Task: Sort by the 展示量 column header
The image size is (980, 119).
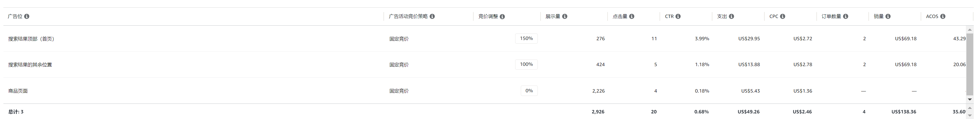Action: pos(553,16)
